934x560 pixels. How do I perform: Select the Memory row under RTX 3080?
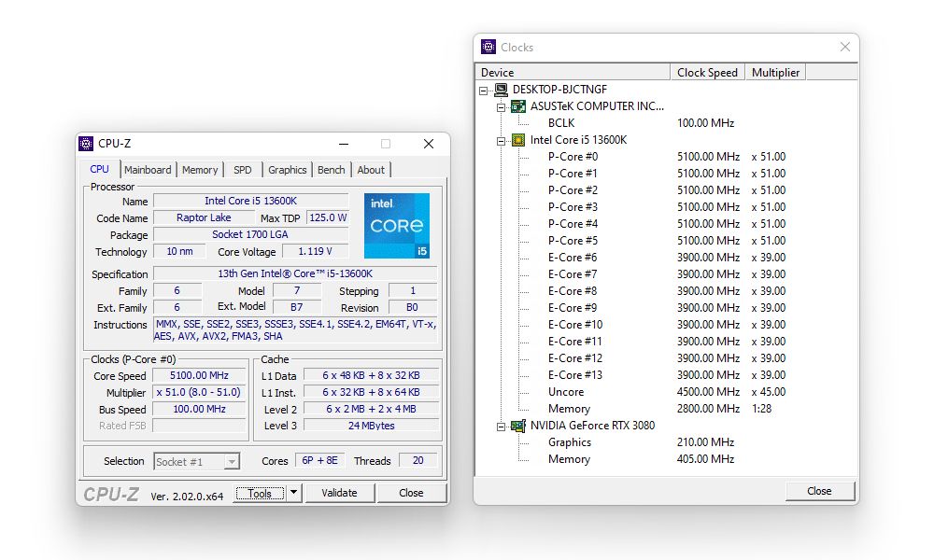pos(666,459)
